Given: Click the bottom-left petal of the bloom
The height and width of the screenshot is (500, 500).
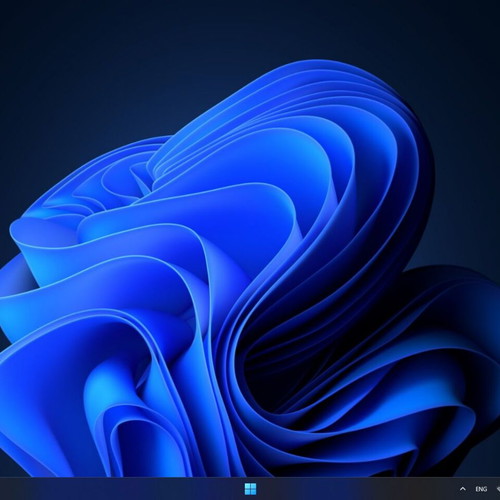Looking at the screenshot, I should click(x=50, y=417).
